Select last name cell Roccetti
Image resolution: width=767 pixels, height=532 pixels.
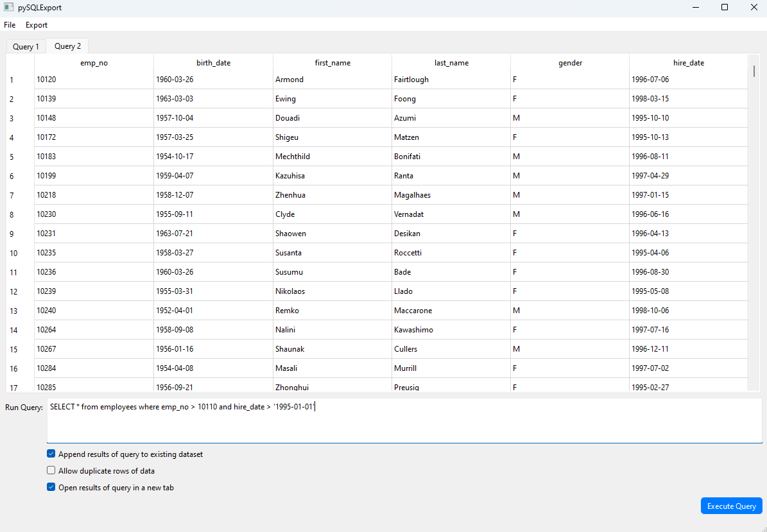tap(451, 253)
